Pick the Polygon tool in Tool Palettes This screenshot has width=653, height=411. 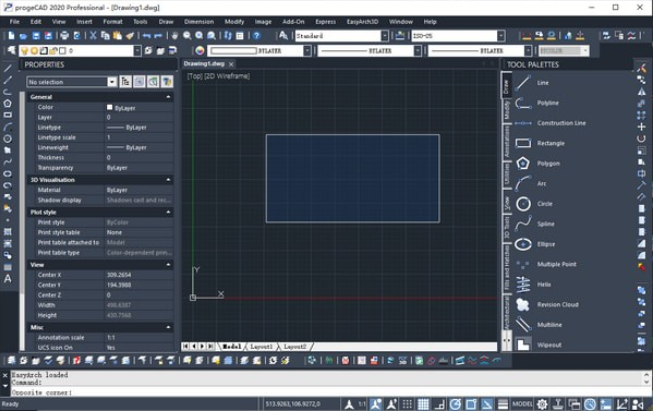(548, 163)
